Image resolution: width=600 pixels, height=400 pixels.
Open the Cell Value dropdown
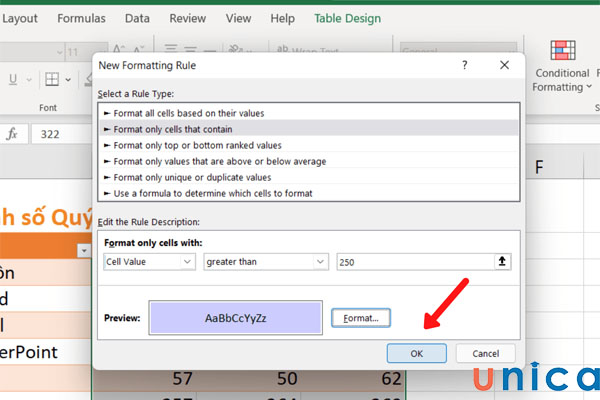[149, 261]
